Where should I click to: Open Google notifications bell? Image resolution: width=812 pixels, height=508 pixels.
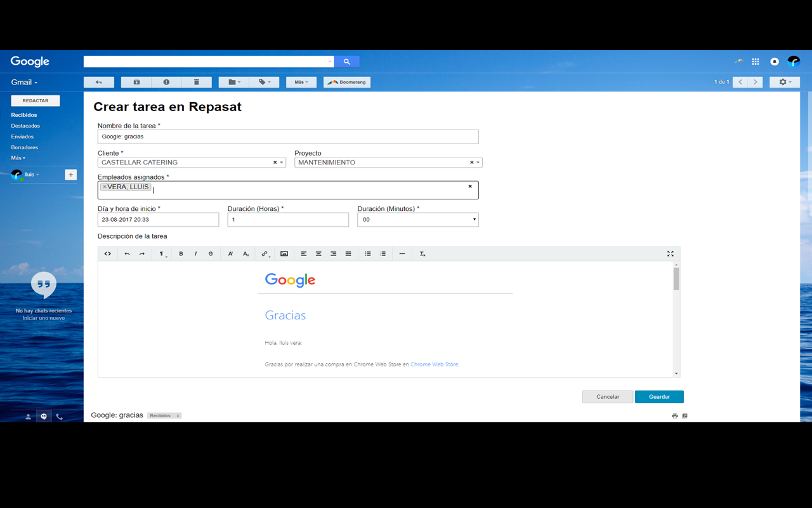(x=775, y=62)
